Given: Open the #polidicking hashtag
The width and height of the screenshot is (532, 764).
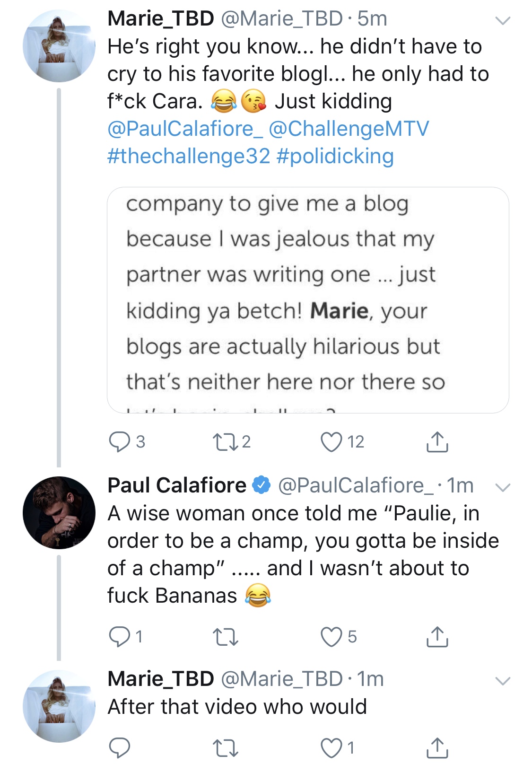Looking at the screenshot, I should (x=335, y=156).
